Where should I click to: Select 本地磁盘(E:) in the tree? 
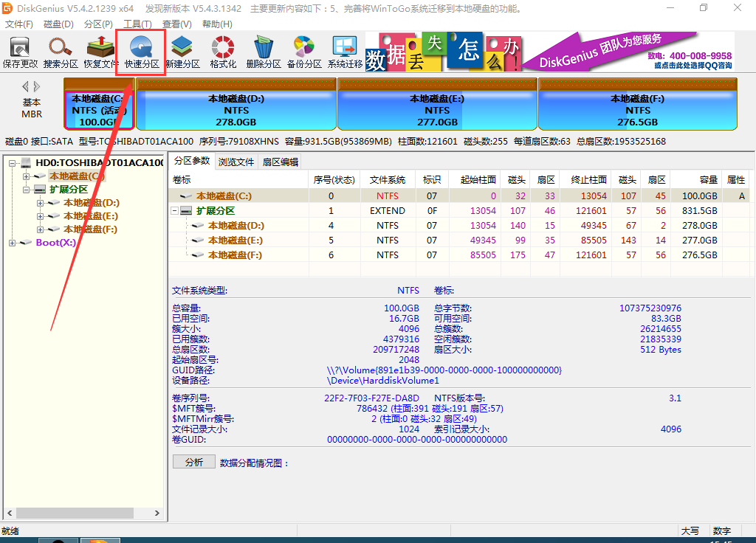pos(91,216)
